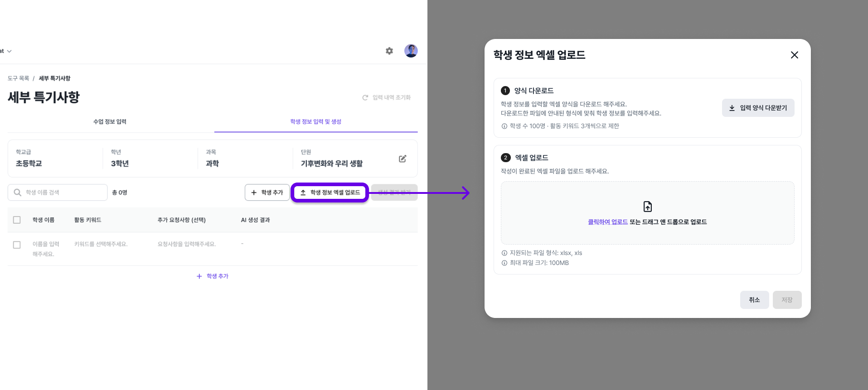Viewport: 868px width, 390px height.
Task: Click the plus icon on 학생 추가 button
Action: coord(254,192)
